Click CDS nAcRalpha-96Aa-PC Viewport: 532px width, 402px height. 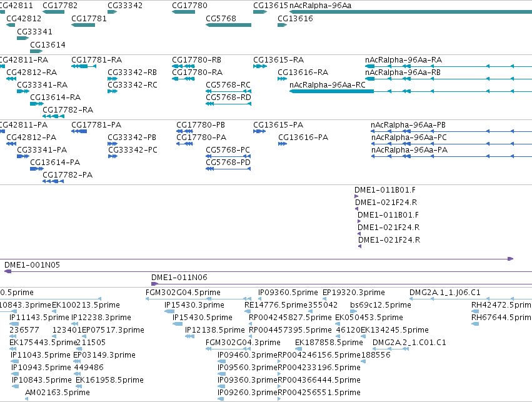point(409,138)
